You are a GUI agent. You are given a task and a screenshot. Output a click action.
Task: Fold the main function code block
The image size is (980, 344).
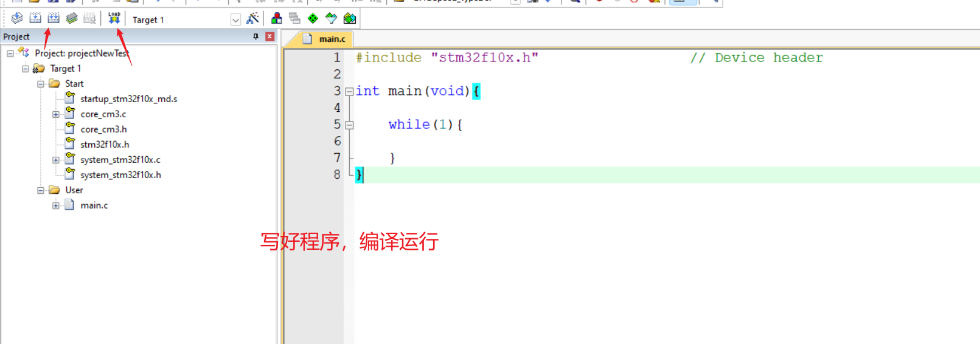[x=349, y=92]
